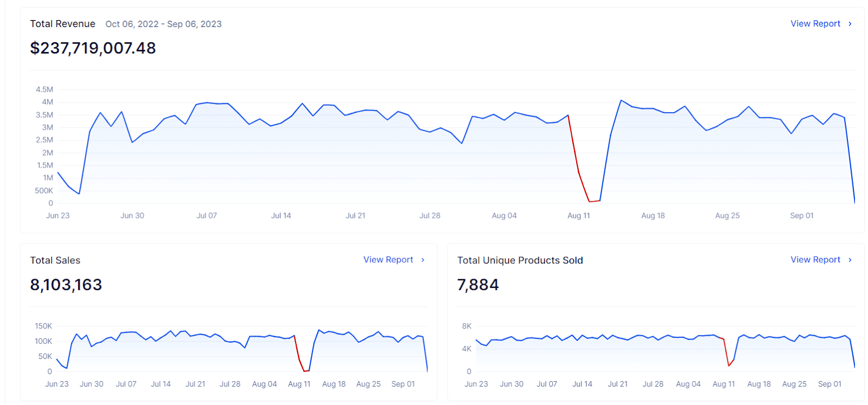Click the chevron arrow beside Total Revenue's View Report
This screenshot has width=868, height=405.
coord(850,24)
